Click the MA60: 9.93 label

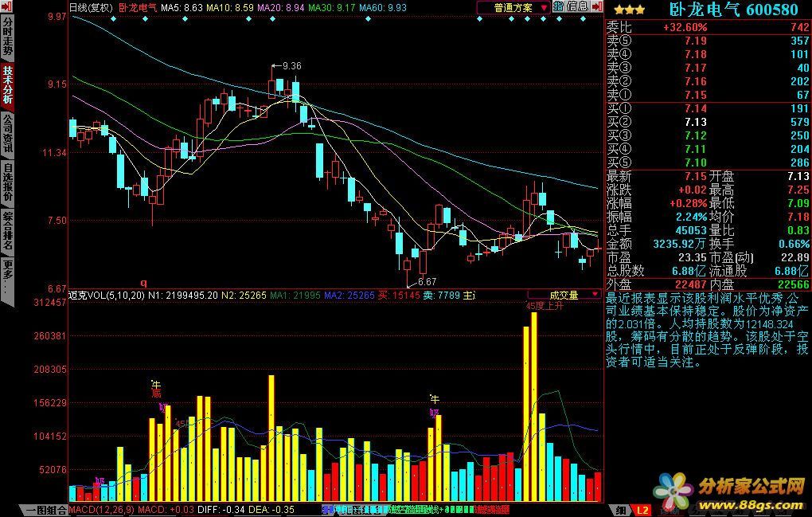[x=383, y=8]
